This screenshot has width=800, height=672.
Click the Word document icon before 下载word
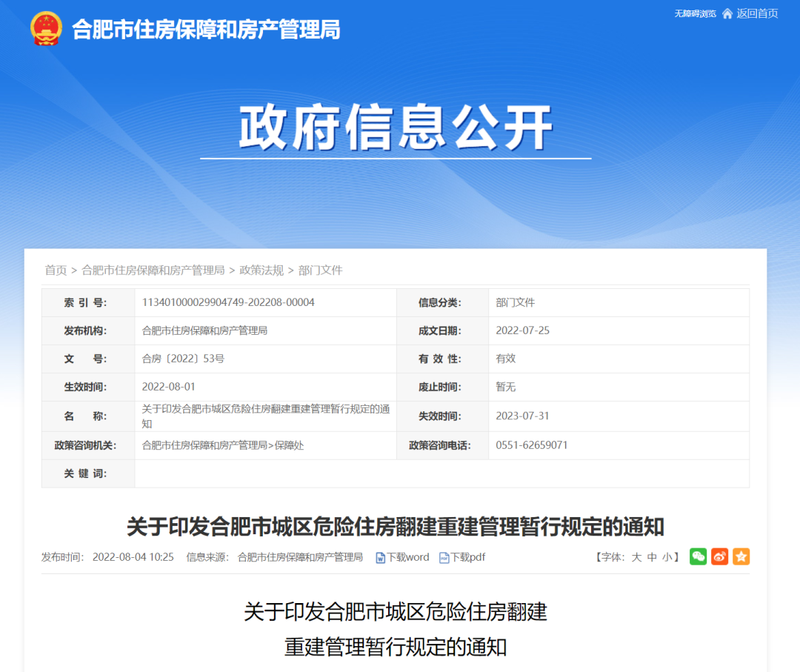tap(380, 558)
